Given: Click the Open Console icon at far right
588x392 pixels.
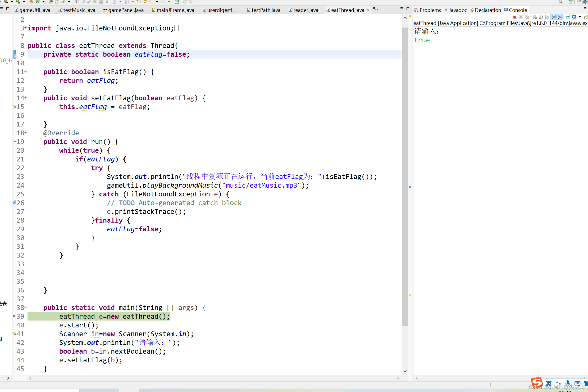Looking at the screenshot, I should click(586, 17).
